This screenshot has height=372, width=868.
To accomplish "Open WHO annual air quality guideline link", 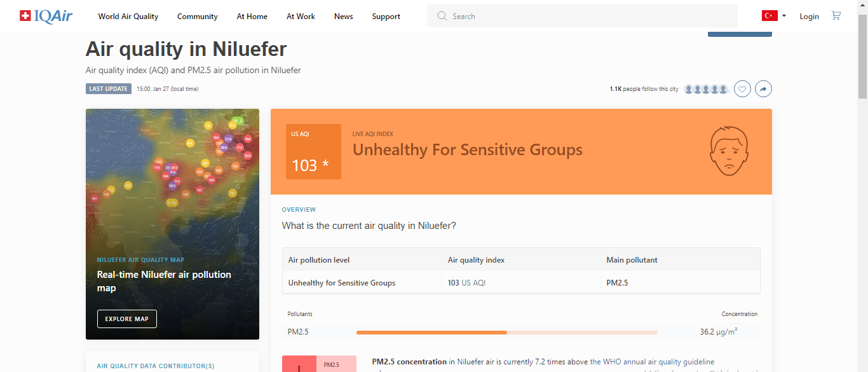I will click(x=652, y=362).
